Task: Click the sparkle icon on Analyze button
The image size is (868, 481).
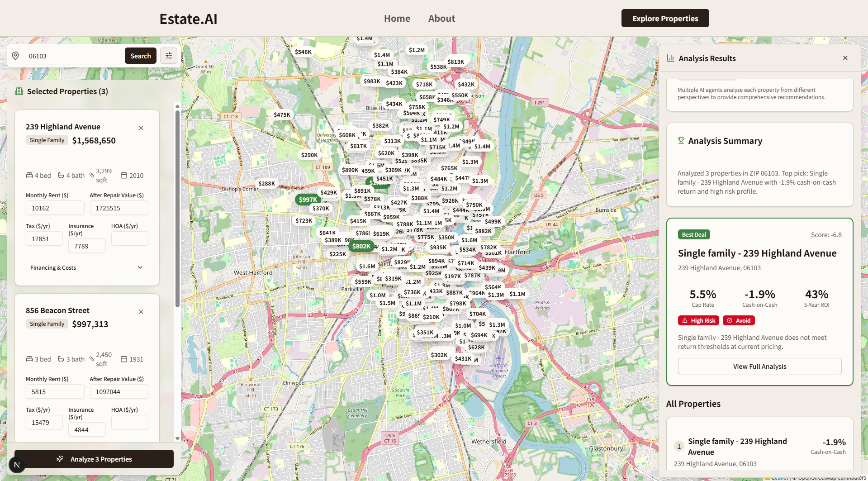Action: pyautogui.click(x=60, y=459)
